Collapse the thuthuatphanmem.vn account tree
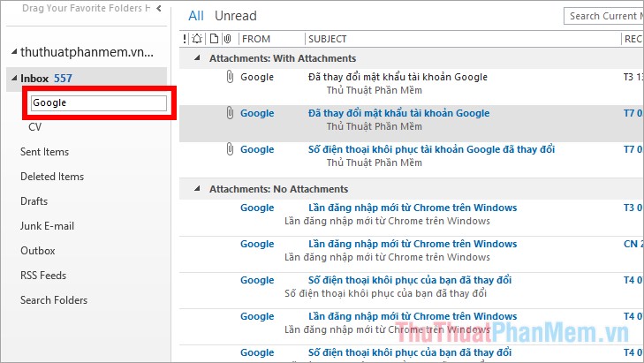Viewport: 644px width, 363px height. [14, 52]
